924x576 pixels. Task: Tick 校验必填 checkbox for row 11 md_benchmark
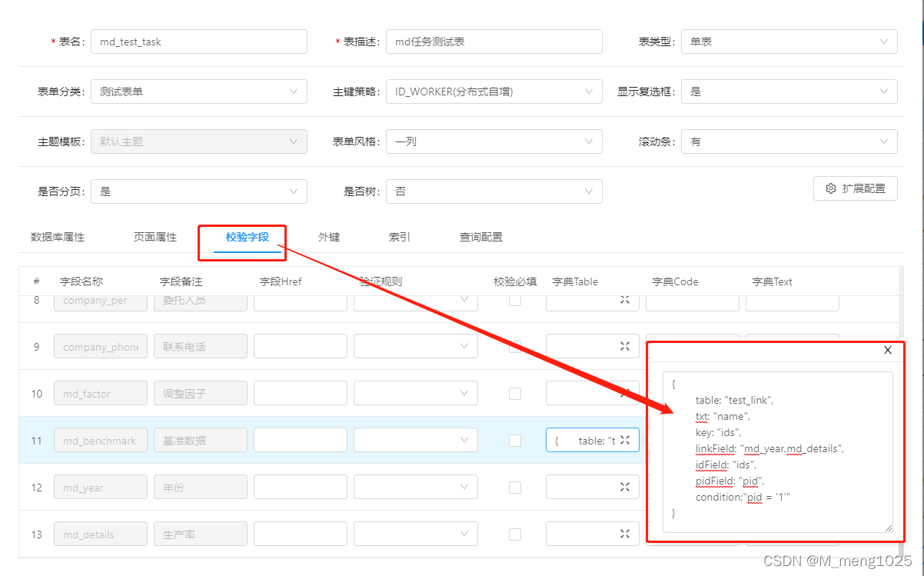515,441
